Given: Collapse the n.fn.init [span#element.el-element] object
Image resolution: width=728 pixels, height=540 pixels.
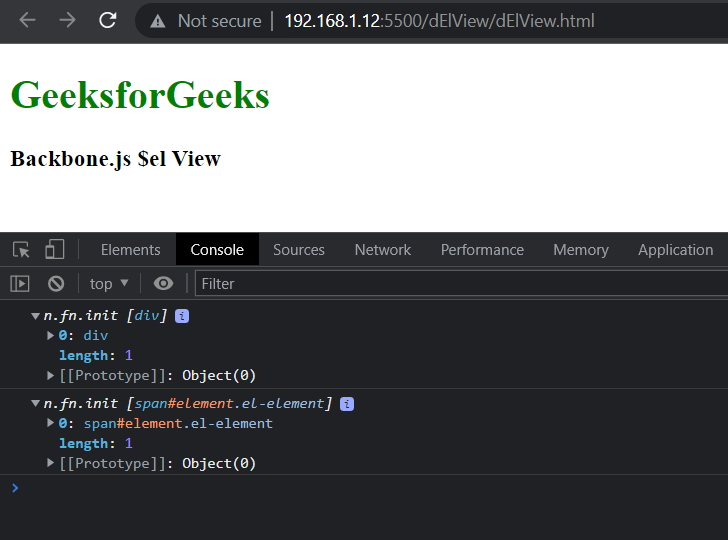Looking at the screenshot, I should click(35, 403).
